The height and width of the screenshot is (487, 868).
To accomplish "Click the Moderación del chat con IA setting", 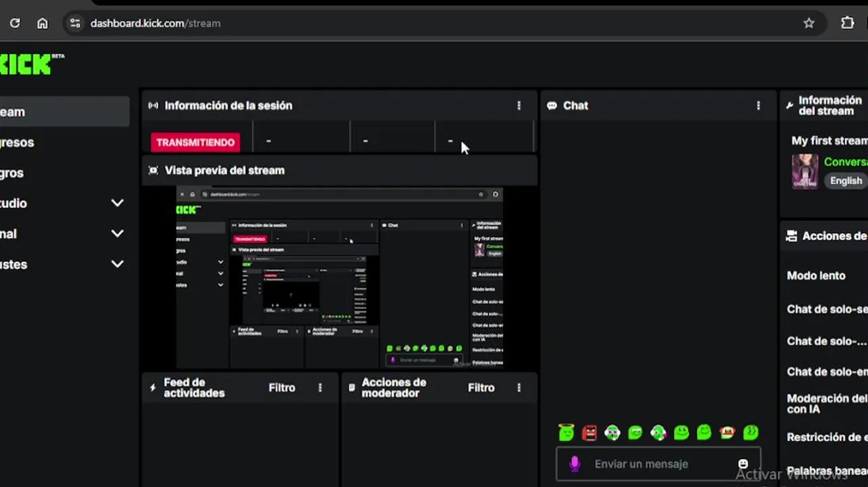I will (827, 404).
